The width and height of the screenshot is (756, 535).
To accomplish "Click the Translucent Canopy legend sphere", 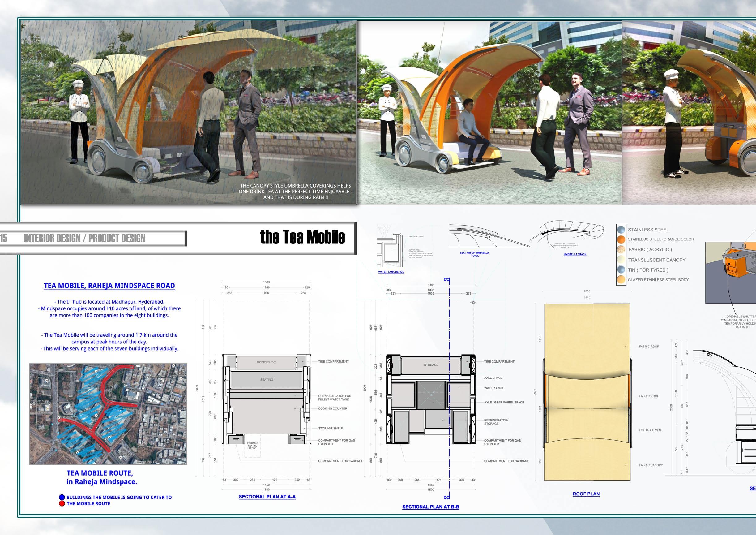I will pos(621,260).
